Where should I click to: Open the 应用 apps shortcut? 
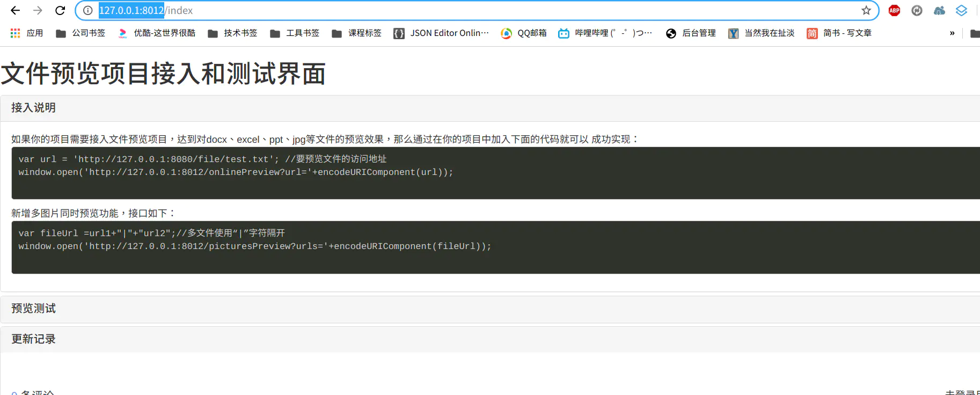tap(27, 33)
